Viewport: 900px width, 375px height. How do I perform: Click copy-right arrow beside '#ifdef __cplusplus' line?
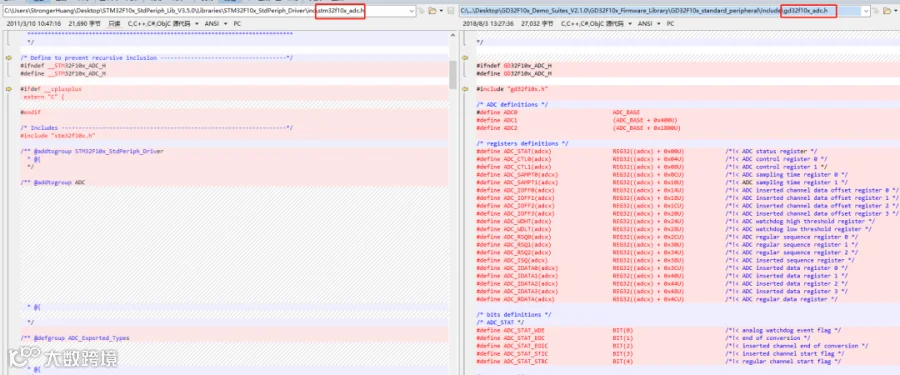[9, 89]
